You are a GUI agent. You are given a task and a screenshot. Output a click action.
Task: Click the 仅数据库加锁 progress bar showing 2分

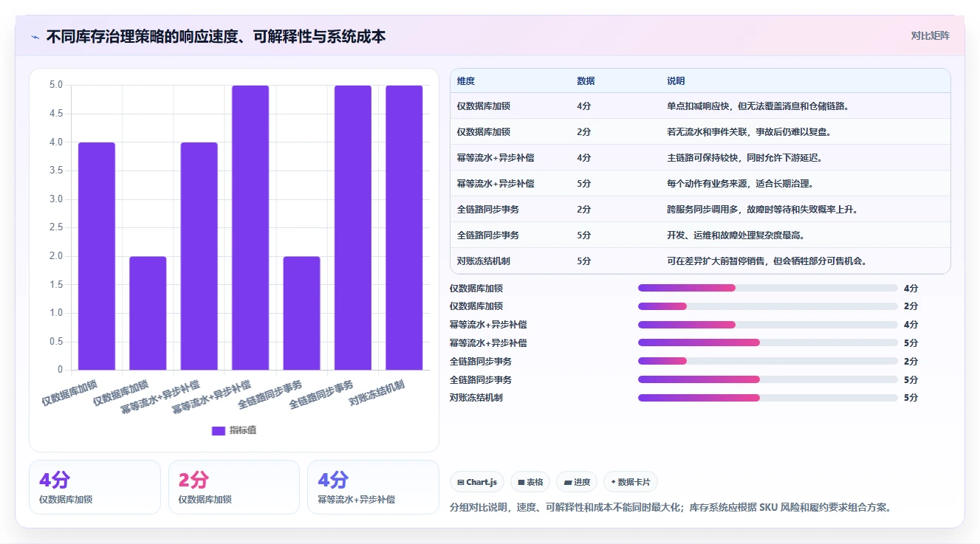(x=768, y=306)
